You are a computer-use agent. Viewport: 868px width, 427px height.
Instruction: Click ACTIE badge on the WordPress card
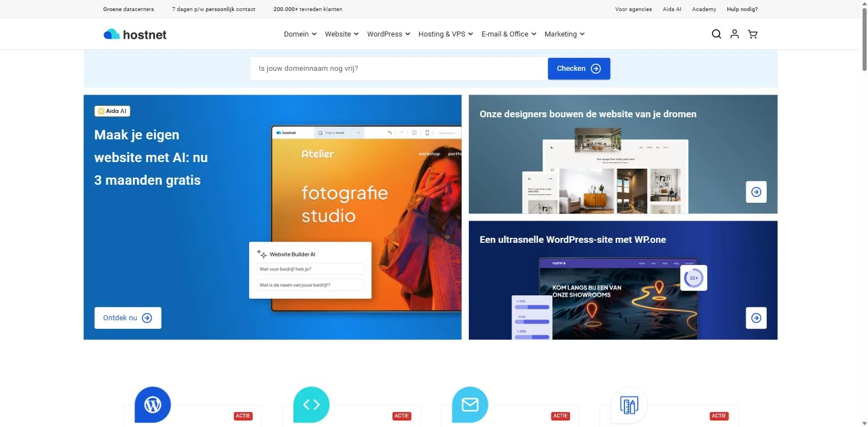(243, 416)
